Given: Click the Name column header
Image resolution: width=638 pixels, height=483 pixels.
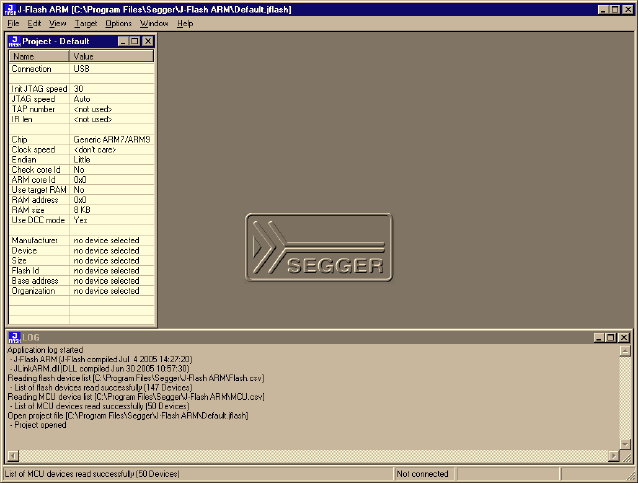Looking at the screenshot, I should point(39,56).
